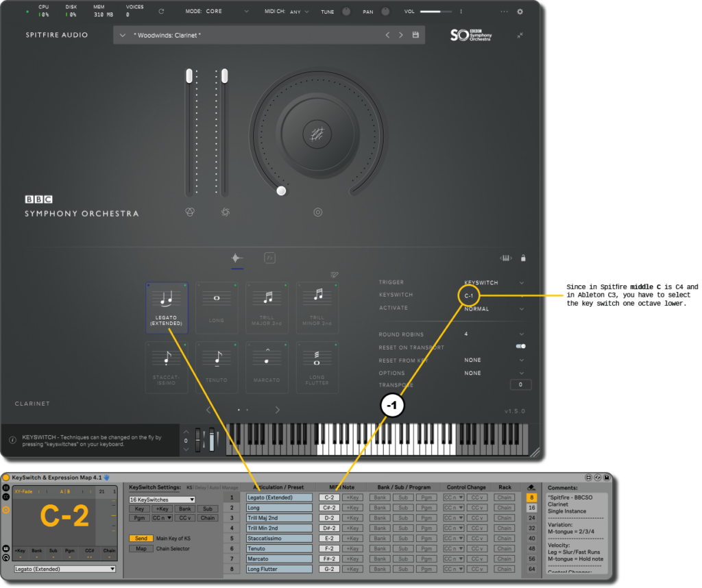Open the Round Robins dropdown
702x588 pixels.
[x=494, y=334]
